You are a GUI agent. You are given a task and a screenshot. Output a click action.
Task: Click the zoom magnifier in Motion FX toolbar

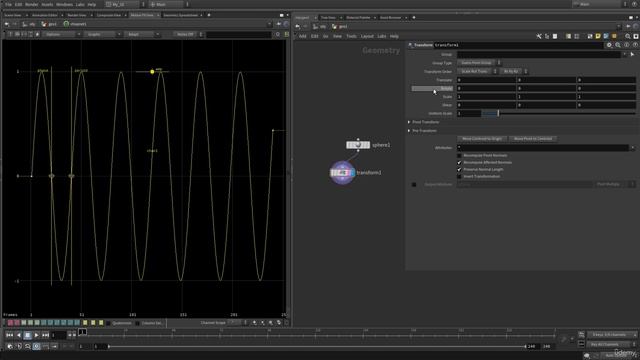click(278, 35)
